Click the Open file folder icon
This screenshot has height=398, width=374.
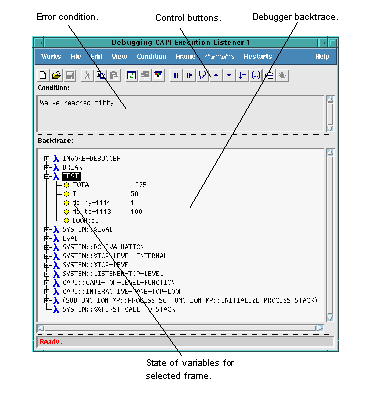point(56,75)
